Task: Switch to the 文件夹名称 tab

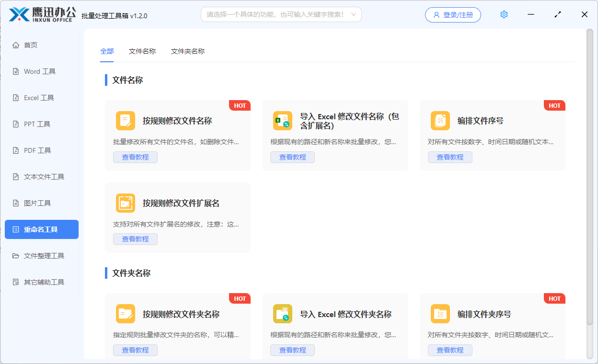Action: pos(187,51)
